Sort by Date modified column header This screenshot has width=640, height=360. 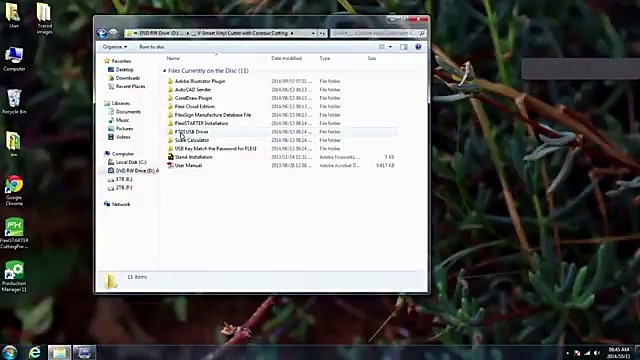(x=287, y=58)
